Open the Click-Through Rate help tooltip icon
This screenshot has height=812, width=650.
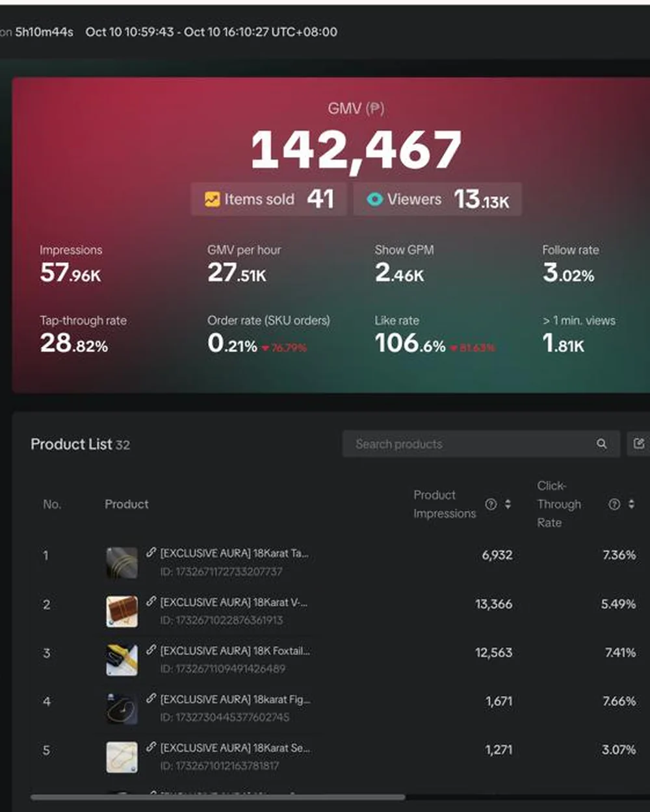tap(614, 504)
